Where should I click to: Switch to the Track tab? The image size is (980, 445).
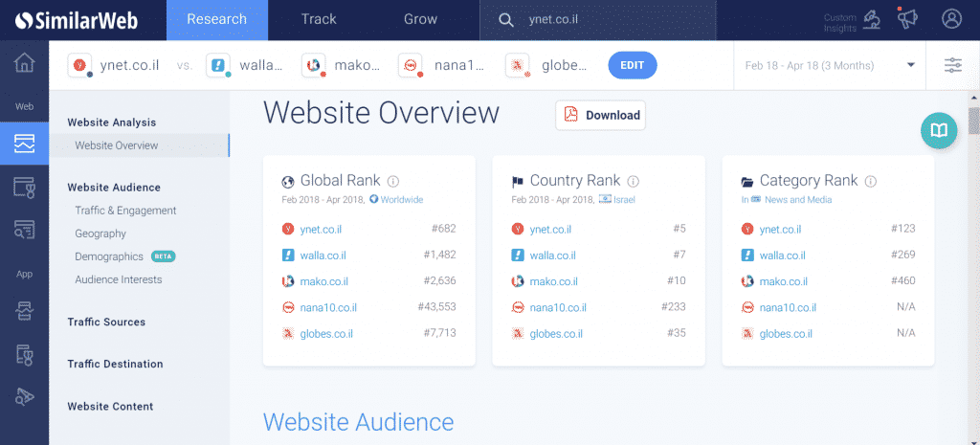[319, 20]
